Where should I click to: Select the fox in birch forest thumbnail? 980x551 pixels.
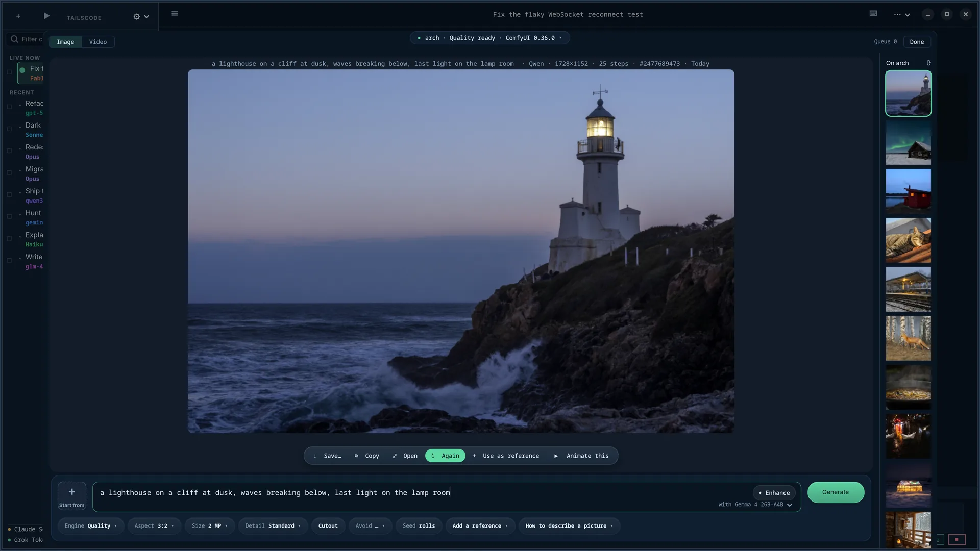[908, 338]
